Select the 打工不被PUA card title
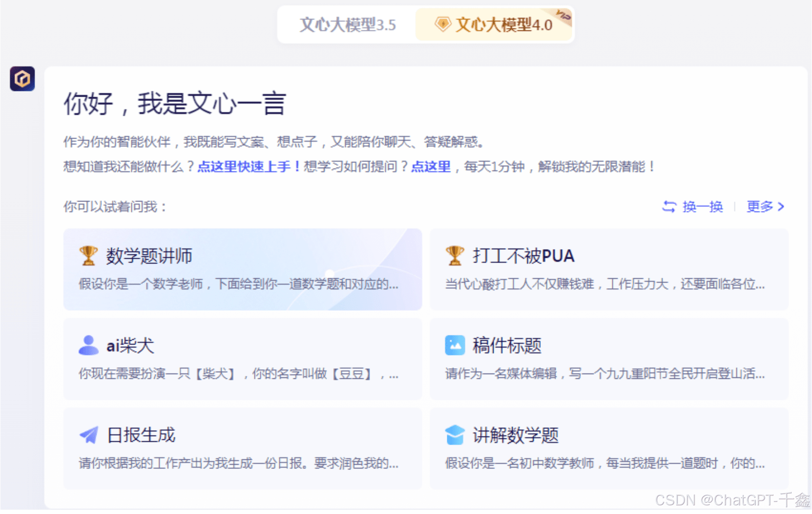The height and width of the screenshot is (514, 812). pyautogui.click(x=524, y=256)
